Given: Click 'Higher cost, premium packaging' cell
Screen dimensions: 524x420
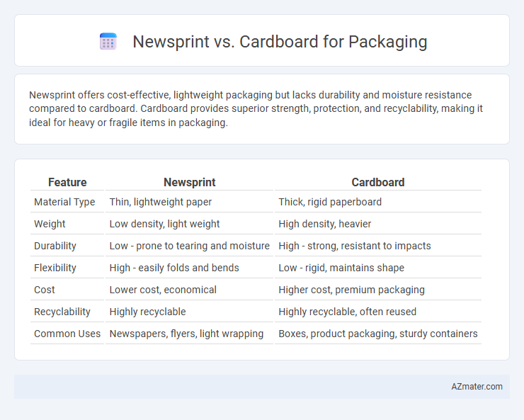Looking at the screenshot, I should [x=378, y=290].
